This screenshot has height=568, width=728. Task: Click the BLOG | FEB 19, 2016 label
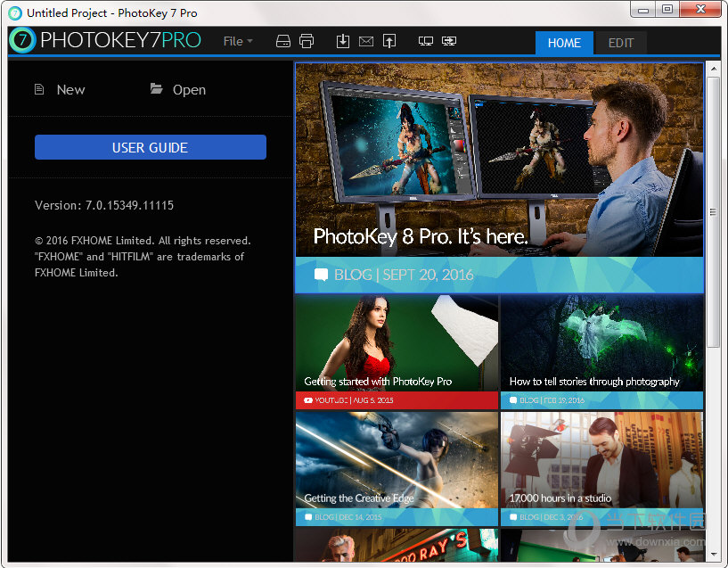pos(552,400)
